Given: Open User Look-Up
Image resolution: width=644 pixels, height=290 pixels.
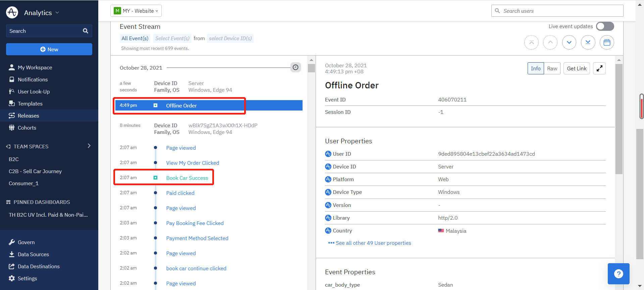Looking at the screenshot, I should click(34, 91).
